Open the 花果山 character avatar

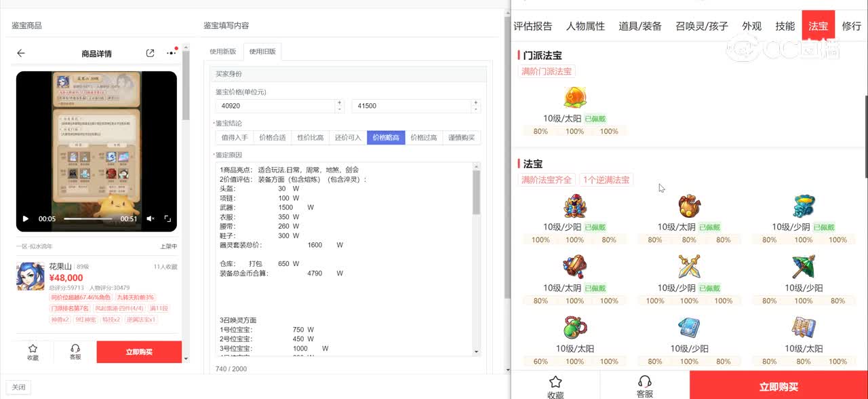click(31, 276)
